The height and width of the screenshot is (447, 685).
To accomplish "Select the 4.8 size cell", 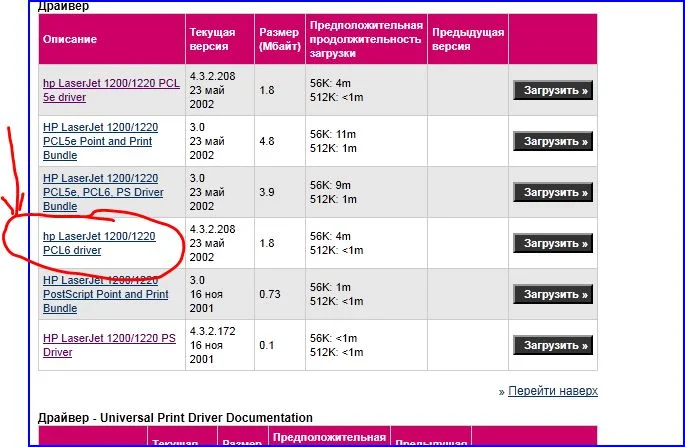I will coord(280,141).
